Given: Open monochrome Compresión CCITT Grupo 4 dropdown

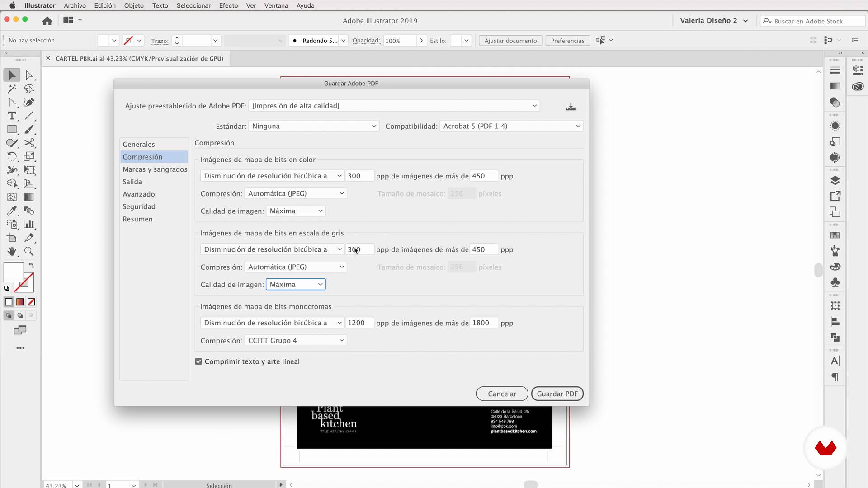Looking at the screenshot, I should point(296,340).
